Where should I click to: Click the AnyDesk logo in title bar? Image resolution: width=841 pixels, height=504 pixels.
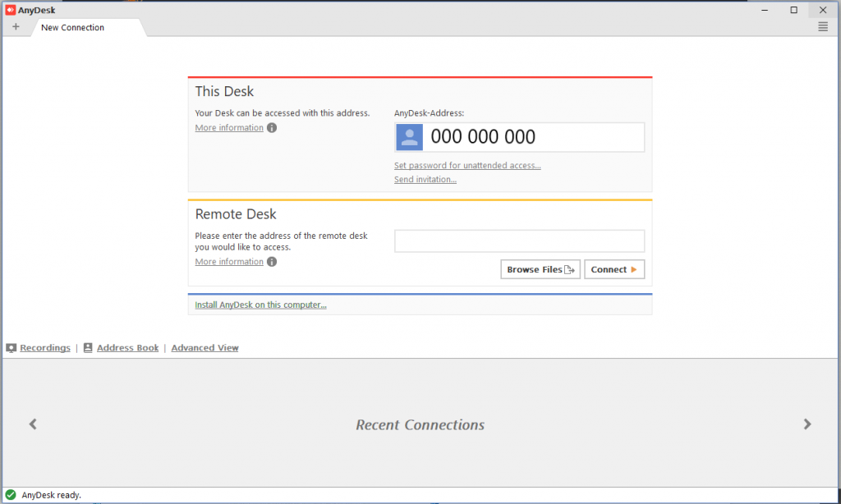(x=10, y=10)
